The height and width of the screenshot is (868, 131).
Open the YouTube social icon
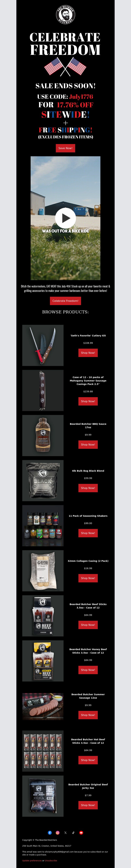[81, 832]
